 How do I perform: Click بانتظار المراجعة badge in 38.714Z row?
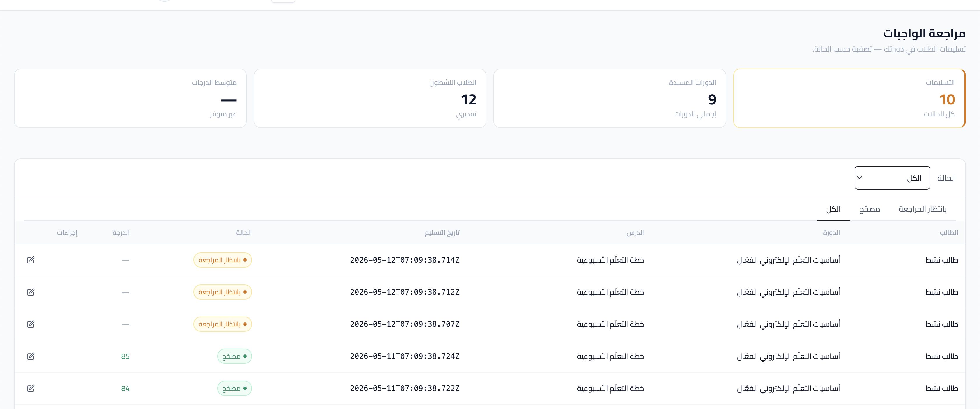[x=223, y=260]
